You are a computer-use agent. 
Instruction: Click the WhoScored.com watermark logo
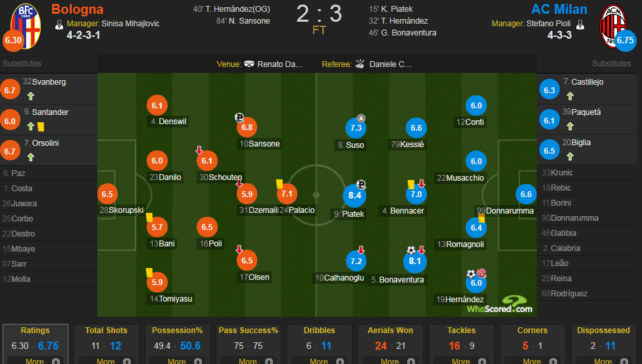click(500, 305)
